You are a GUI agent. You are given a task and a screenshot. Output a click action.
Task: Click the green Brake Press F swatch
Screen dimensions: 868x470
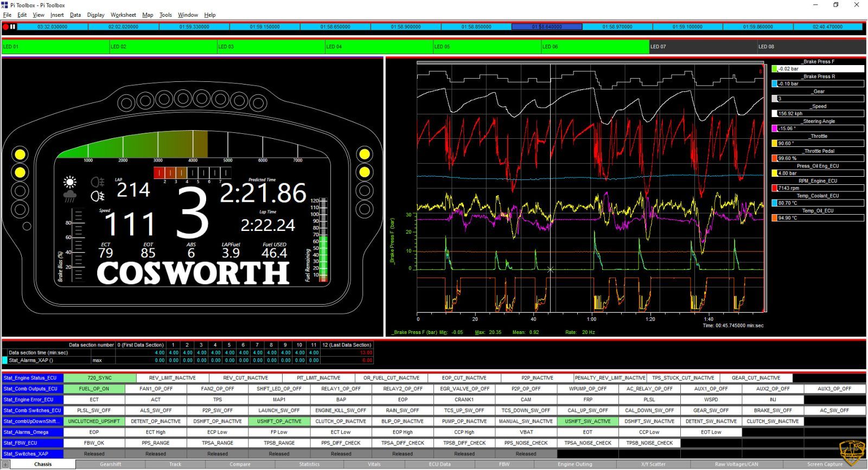point(775,69)
